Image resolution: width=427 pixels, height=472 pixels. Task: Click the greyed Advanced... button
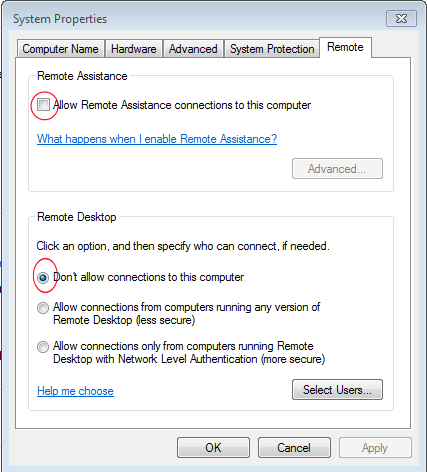337,169
